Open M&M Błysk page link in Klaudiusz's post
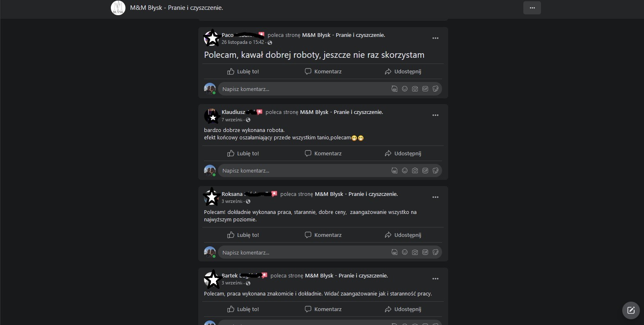Screen dimensions: 644x325 click(341, 112)
